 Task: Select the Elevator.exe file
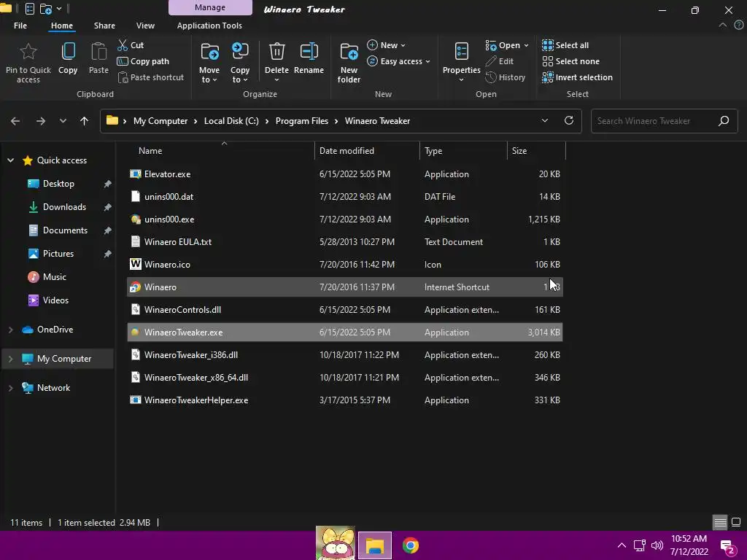[x=345, y=174]
